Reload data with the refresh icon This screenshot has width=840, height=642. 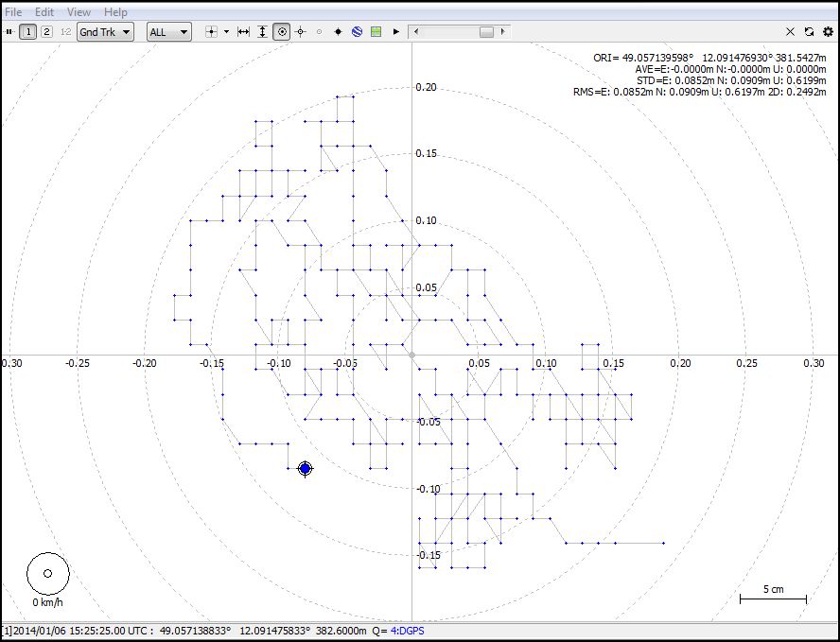[809, 32]
